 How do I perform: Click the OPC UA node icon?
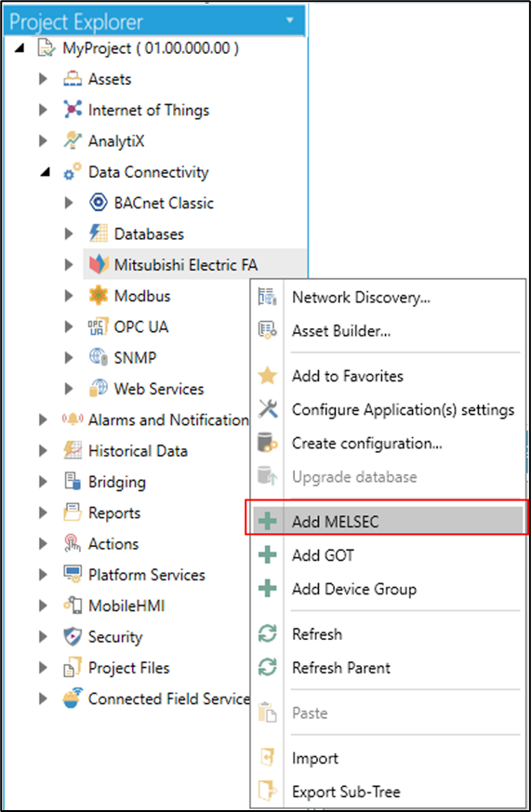click(x=99, y=326)
